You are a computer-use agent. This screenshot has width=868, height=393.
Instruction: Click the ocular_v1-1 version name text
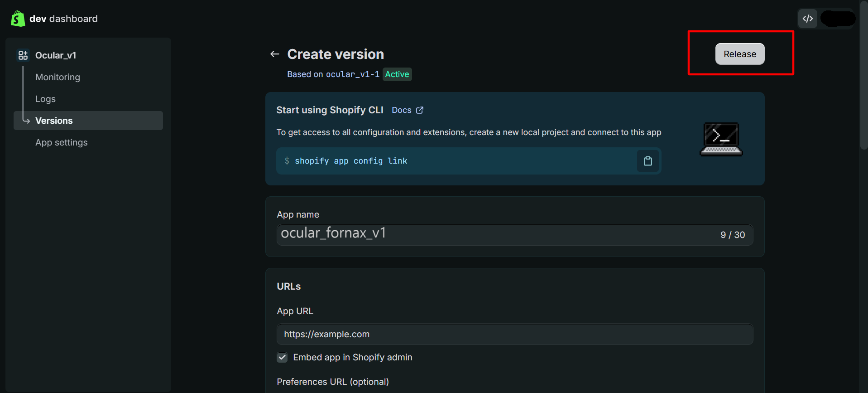pos(353,74)
